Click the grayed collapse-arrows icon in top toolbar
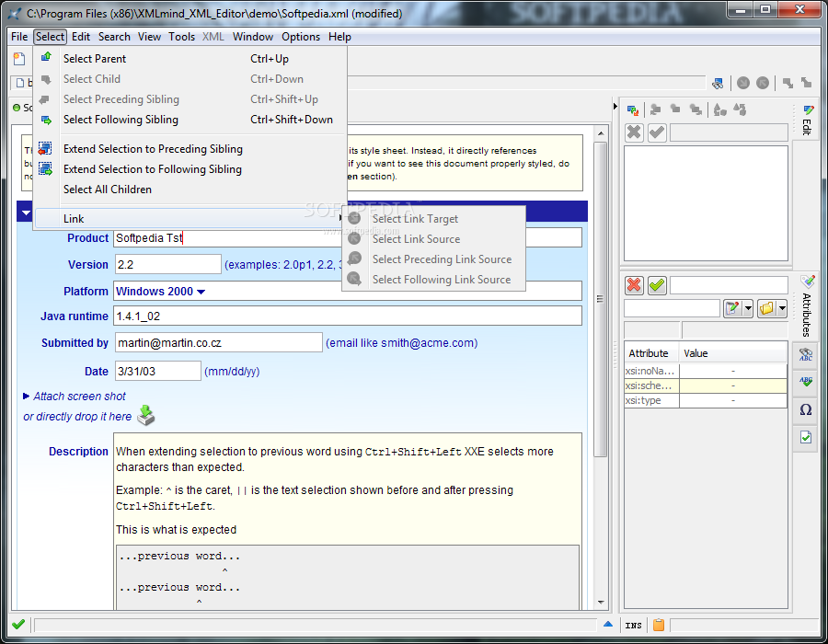Screen dimensions: 828x644 coord(806,83)
